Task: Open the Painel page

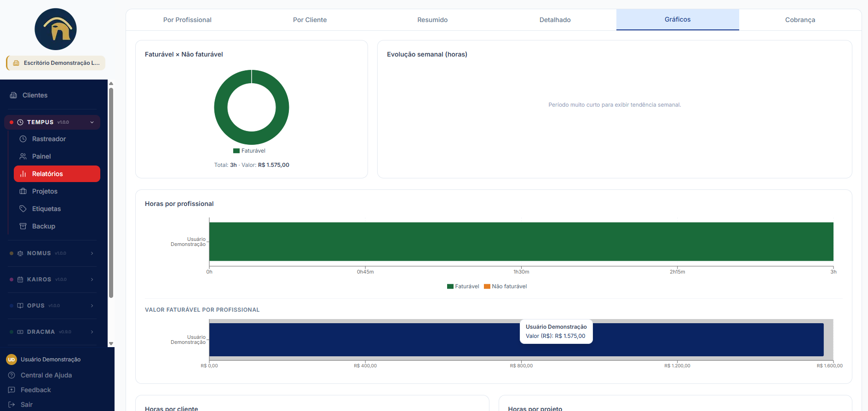Action: pos(57,156)
